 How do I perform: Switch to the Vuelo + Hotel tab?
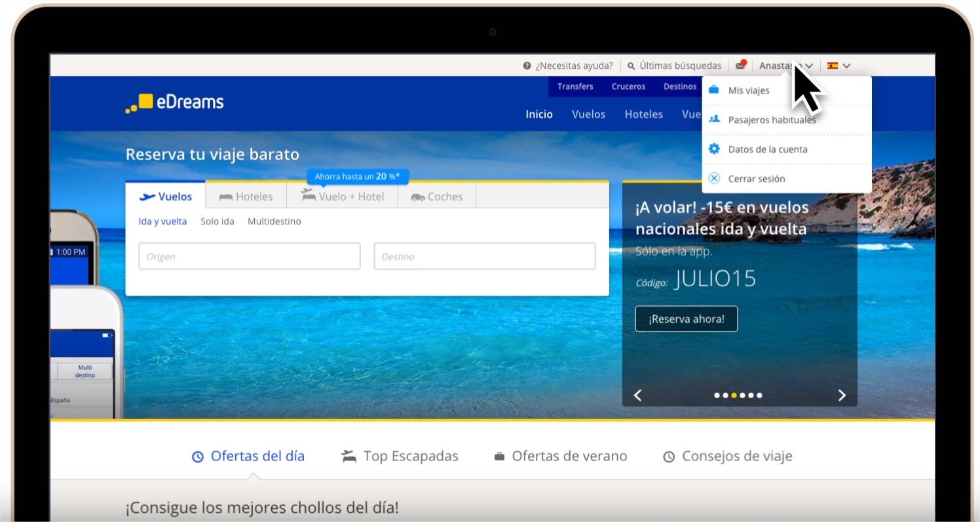click(342, 196)
